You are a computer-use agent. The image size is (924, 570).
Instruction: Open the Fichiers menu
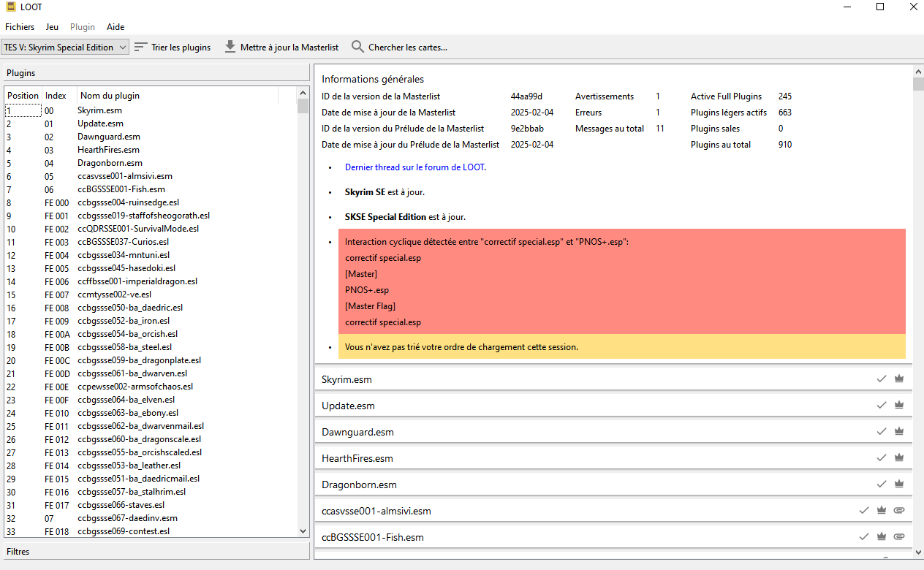(20, 27)
